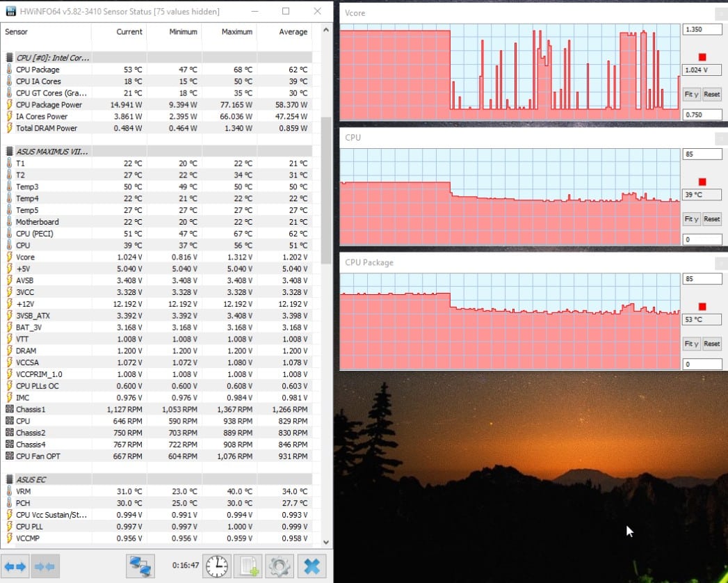Click Reset in the Vcore graph
This screenshot has width=728, height=583.
tap(712, 95)
